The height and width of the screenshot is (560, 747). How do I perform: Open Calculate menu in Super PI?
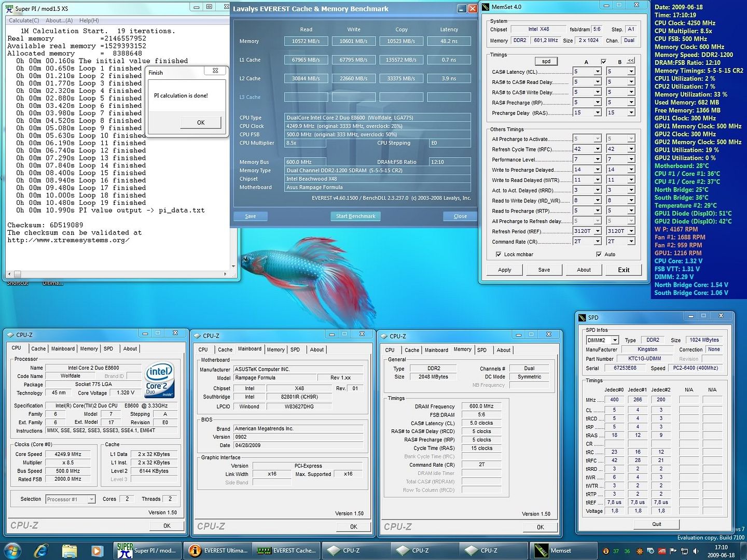[x=24, y=20]
